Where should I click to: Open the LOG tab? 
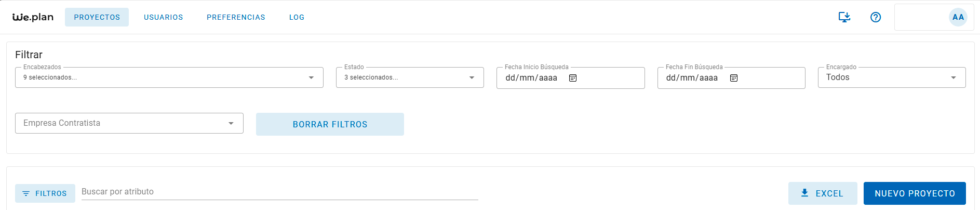297,17
